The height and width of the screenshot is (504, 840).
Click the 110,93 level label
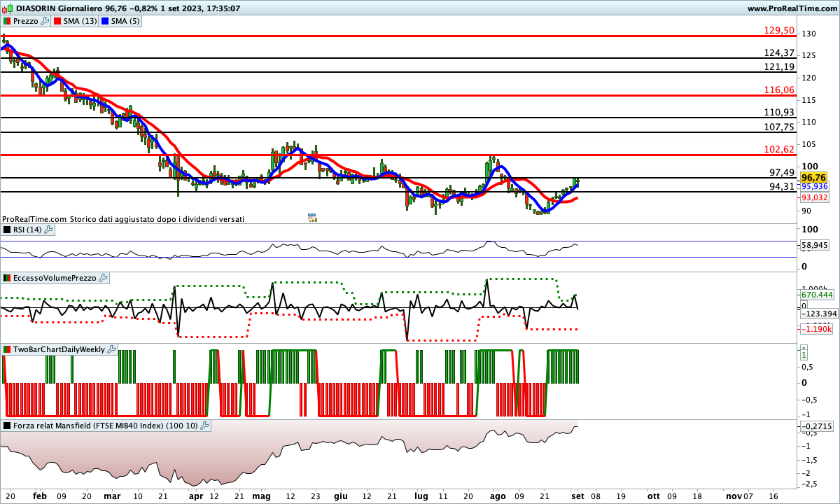779,112
